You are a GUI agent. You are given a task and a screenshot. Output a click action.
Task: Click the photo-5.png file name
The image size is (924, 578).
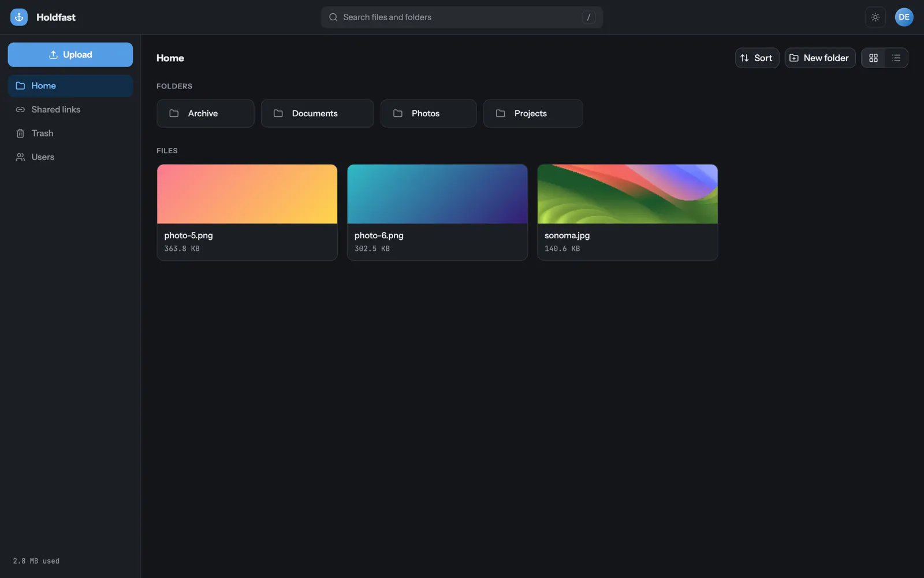click(x=188, y=235)
